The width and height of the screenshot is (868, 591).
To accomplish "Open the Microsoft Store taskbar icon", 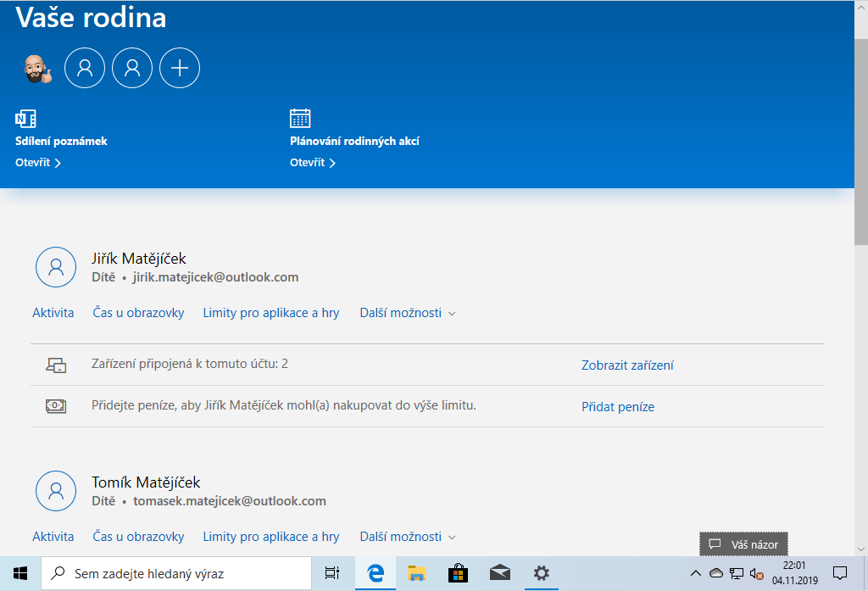I will (458, 574).
